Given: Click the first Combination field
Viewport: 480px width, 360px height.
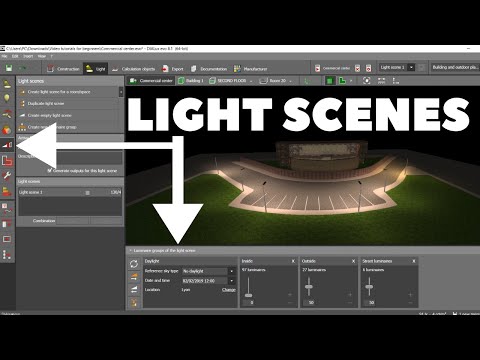Looking at the screenshot, I should click(x=73, y=221).
